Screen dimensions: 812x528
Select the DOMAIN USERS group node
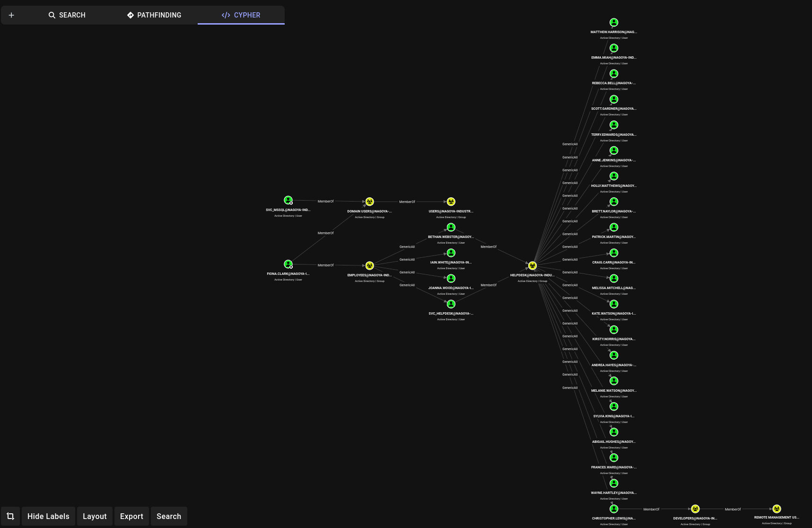pyautogui.click(x=370, y=202)
